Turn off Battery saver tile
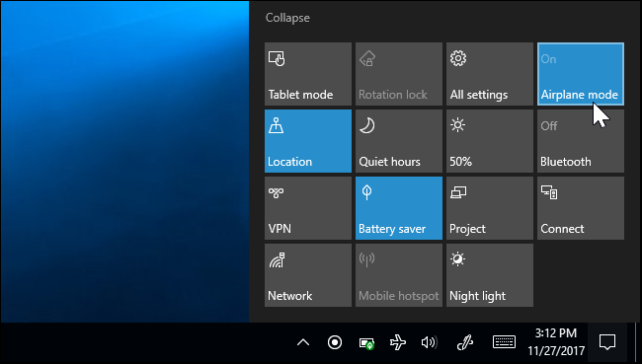Image resolution: width=642 pixels, height=364 pixels. [x=399, y=208]
